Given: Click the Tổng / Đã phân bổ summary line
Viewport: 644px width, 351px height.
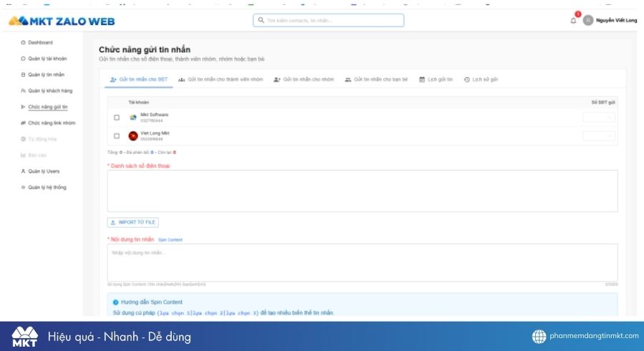Looking at the screenshot, I should (142, 152).
